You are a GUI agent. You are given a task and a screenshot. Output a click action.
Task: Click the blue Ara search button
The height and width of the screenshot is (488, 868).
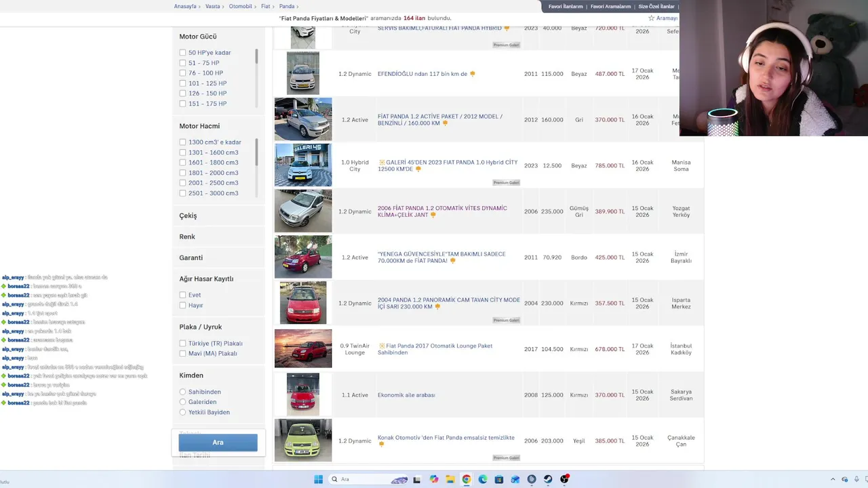(x=218, y=443)
